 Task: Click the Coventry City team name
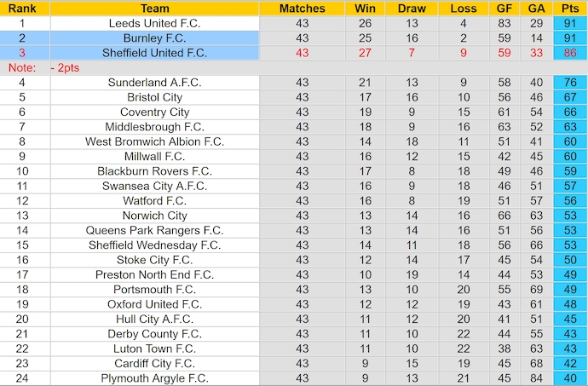(x=154, y=112)
